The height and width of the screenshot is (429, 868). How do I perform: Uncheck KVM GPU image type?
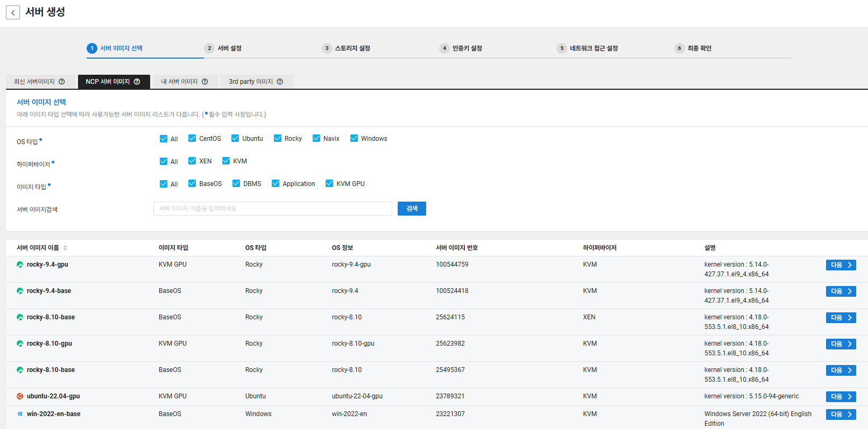pyautogui.click(x=329, y=183)
